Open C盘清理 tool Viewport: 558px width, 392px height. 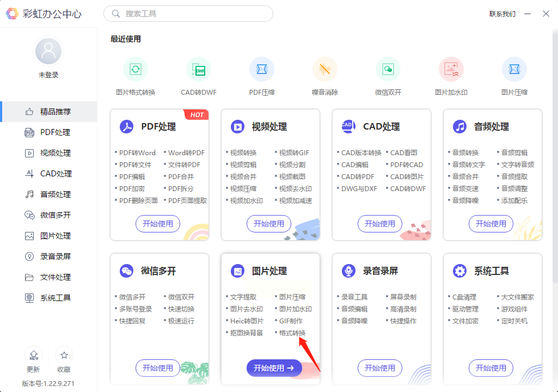(464, 297)
